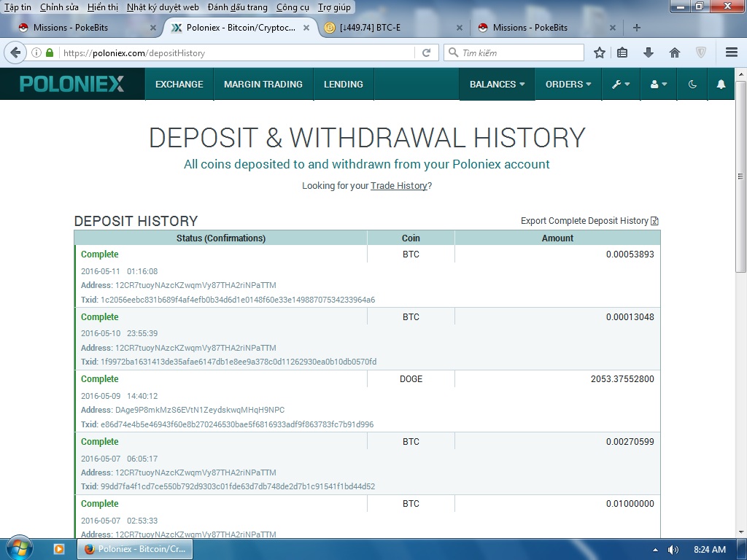
Task: Go to the EXCHANGE page
Action: pos(179,85)
